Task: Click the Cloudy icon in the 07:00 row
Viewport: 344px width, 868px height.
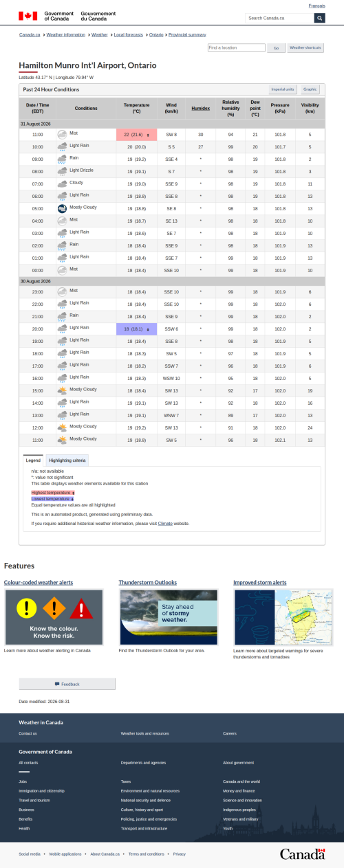Action: (x=62, y=183)
